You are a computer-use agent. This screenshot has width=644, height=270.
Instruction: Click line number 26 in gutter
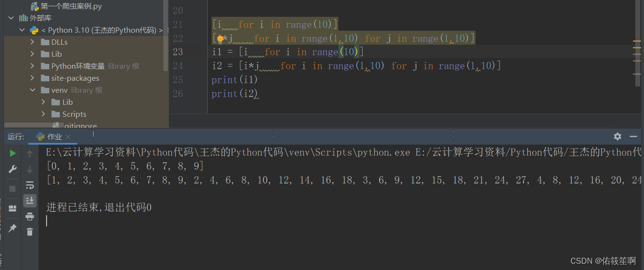[x=178, y=94]
